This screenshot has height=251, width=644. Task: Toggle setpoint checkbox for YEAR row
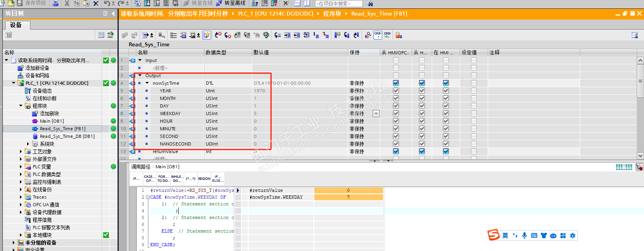[x=474, y=91]
